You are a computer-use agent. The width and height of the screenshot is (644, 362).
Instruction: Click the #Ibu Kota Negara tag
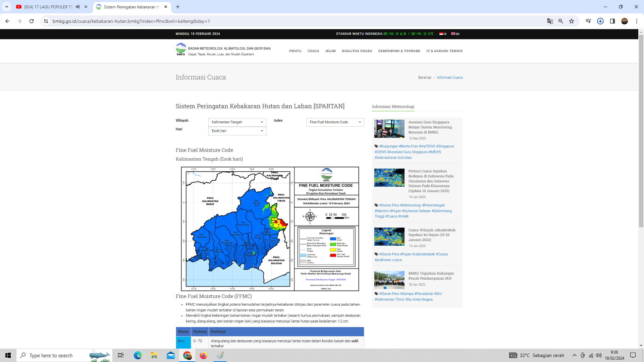pyautogui.click(x=419, y=299)
